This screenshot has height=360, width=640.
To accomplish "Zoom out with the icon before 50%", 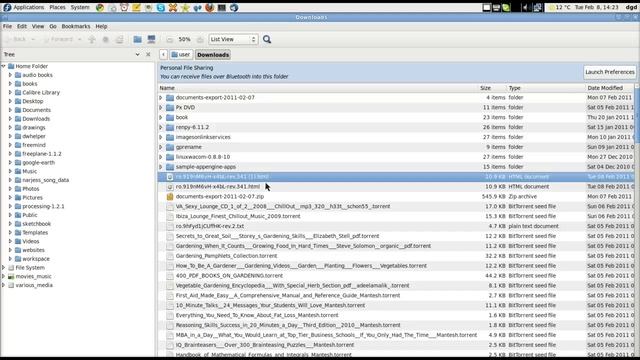I will [x=169, y=39].
